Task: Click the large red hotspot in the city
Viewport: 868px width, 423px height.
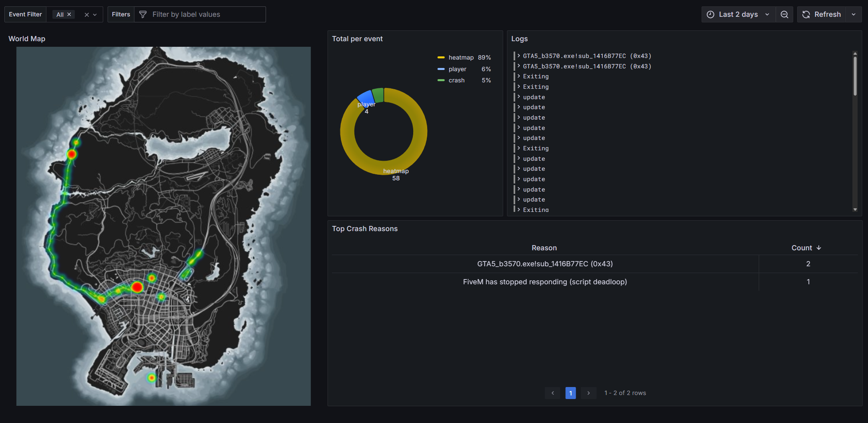Action: pos(137,287)
